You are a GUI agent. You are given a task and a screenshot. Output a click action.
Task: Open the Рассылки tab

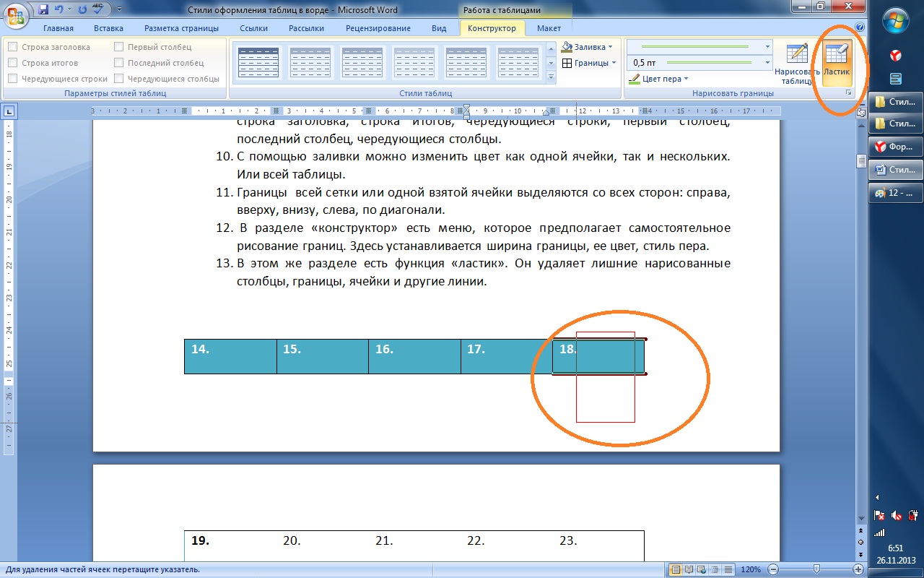[306, 28]
